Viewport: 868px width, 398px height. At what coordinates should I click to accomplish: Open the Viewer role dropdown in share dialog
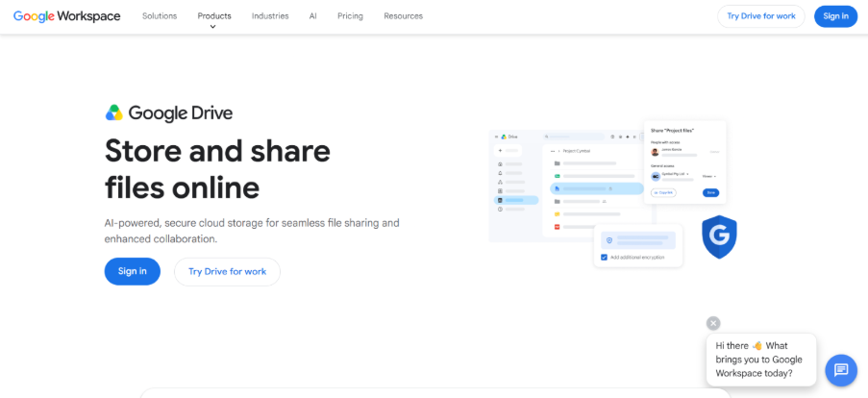click(x=709, y=177)
